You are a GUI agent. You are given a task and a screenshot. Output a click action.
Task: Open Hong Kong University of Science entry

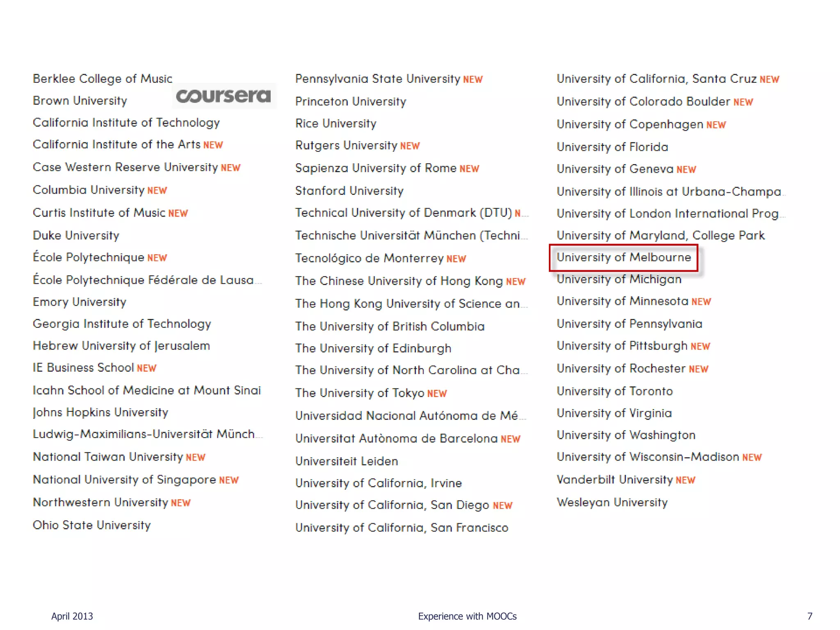(x=411, y=304)
